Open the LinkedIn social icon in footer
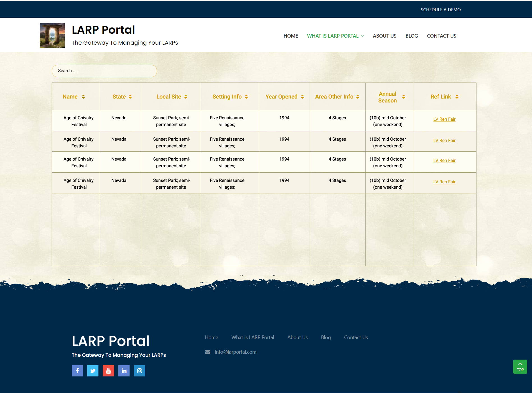The height and width of the screenshot is (393, 532). click(124, 371)
